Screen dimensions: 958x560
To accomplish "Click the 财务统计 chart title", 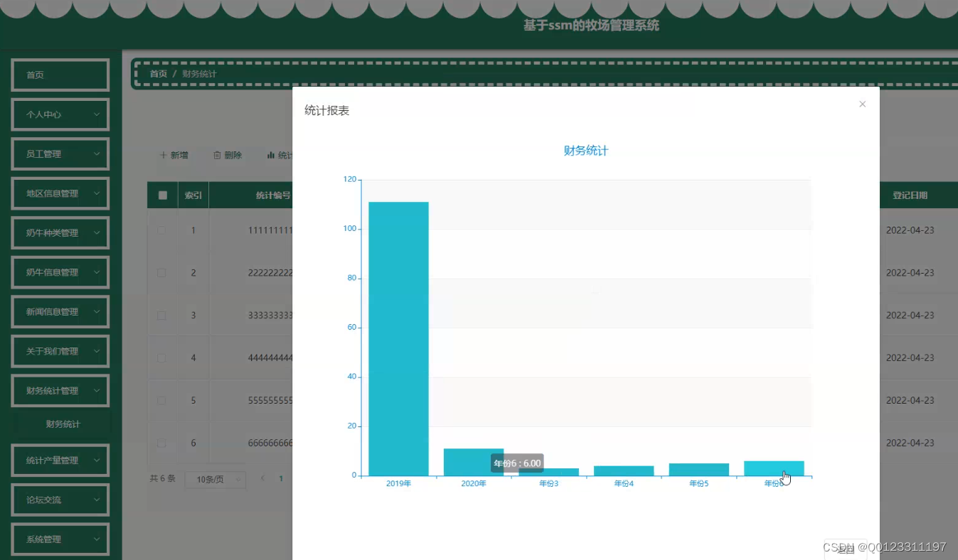I will click(x=586, y=151).
